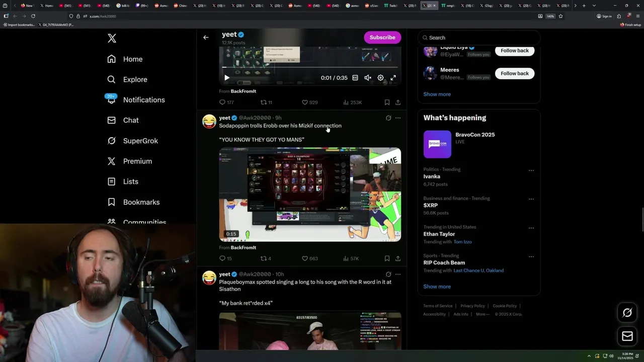Reply to the post with 15 comments

pyautogui.click(x=225, y=258)
